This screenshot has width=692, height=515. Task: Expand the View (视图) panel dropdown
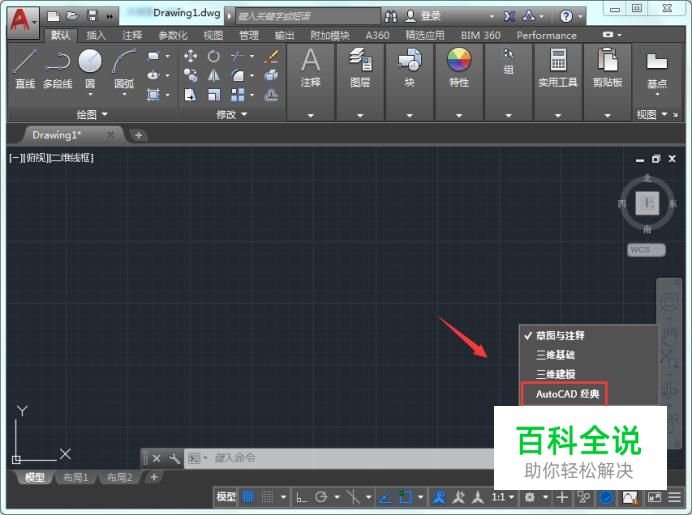652,115
